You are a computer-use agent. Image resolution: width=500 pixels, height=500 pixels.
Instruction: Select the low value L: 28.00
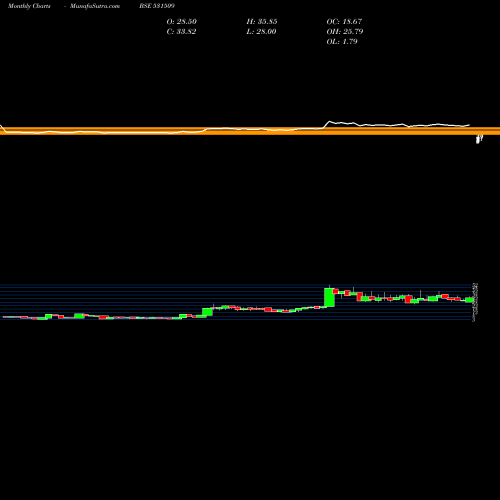pyautogui.click(x=262, y=32)
